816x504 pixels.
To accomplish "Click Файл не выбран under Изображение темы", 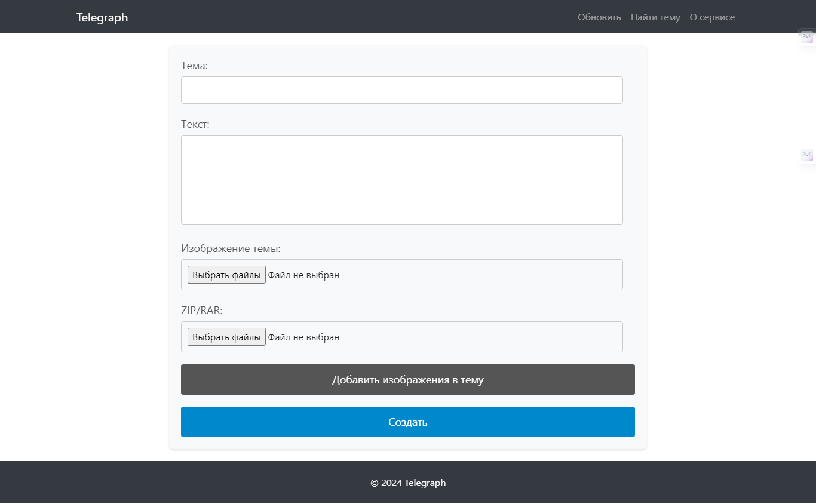I will (303, 275).
